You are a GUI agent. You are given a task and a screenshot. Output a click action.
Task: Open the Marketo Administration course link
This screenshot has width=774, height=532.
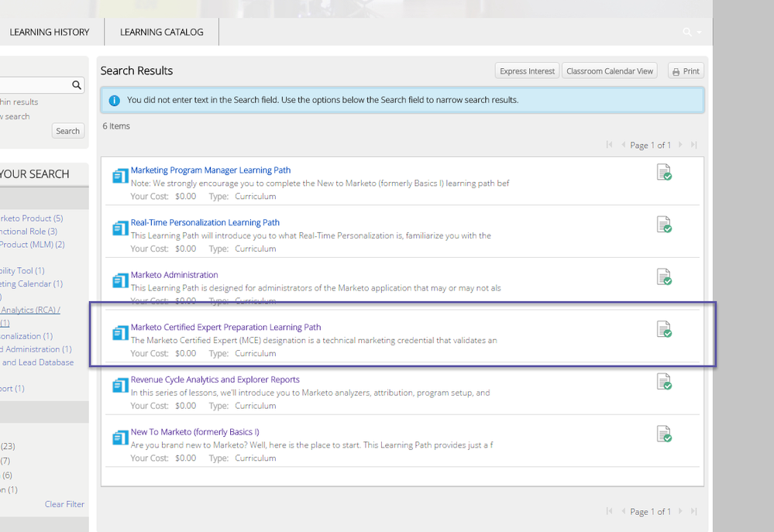[174, 275]
